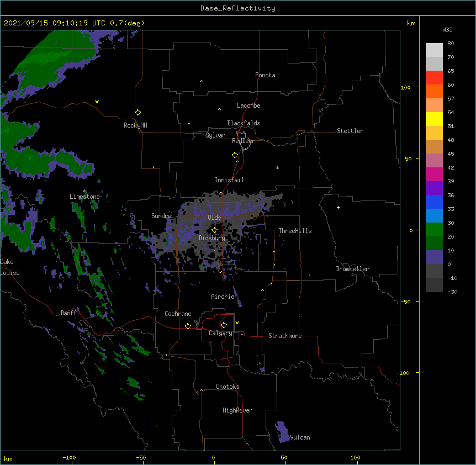The width and height of the screenshot is (476, 465).
Task: Click the HighRiver city label
Action: coord(237,410)
